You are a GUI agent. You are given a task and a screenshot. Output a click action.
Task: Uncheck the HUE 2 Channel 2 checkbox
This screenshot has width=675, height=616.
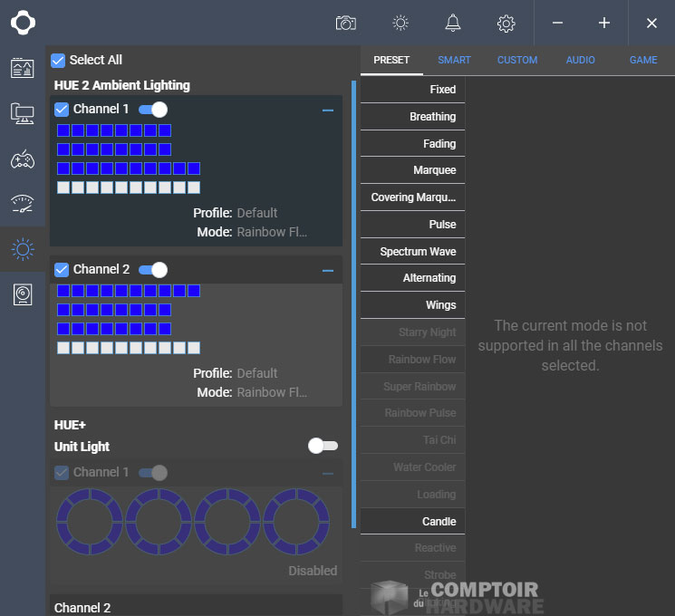click(62, 269)
